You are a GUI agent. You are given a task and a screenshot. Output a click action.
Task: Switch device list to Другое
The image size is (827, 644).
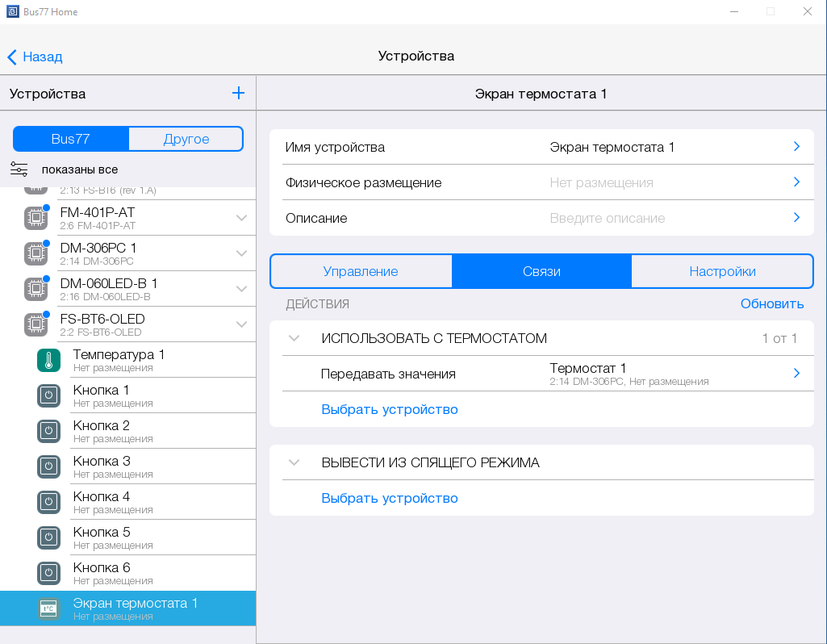(186, 139)
